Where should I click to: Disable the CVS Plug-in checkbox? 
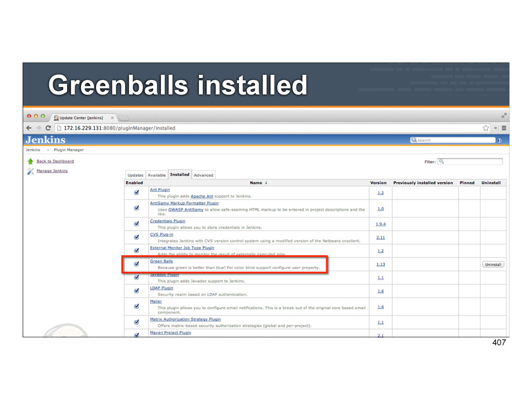[137, 237]
